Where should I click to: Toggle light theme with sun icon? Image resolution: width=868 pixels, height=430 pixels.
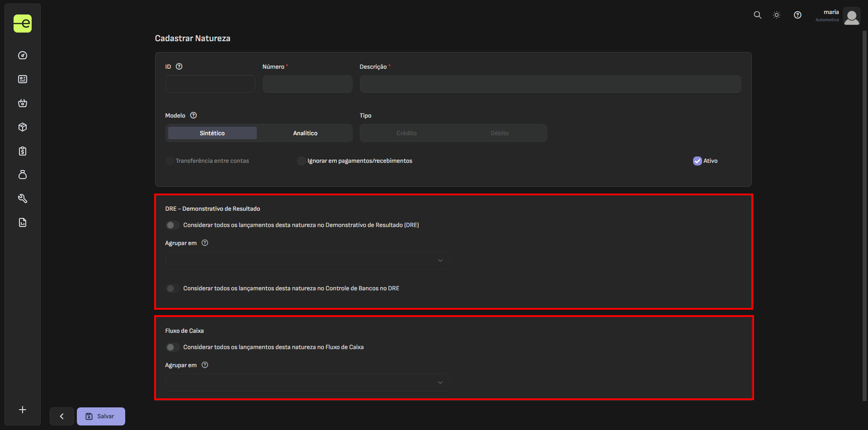point(777,15)
